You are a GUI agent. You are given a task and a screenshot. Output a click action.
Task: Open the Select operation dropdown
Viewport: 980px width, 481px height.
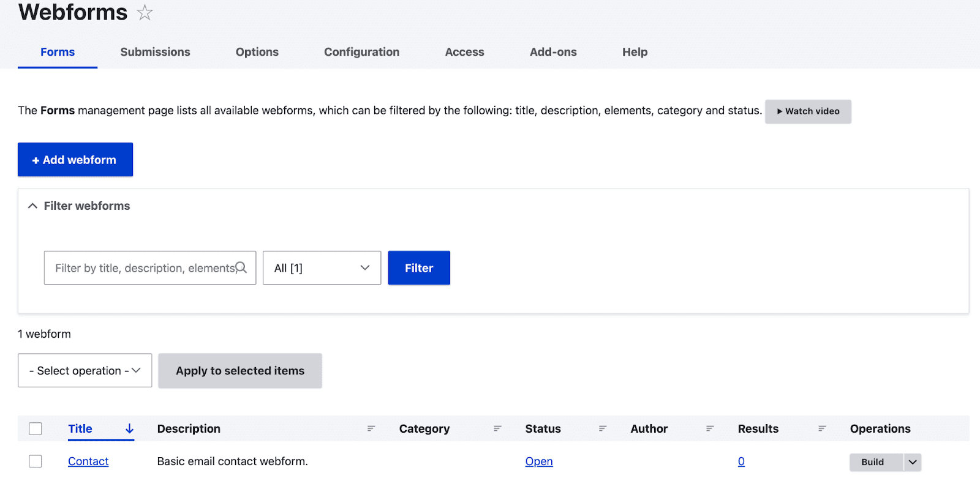pyautogui.click(x=85, y=371)
